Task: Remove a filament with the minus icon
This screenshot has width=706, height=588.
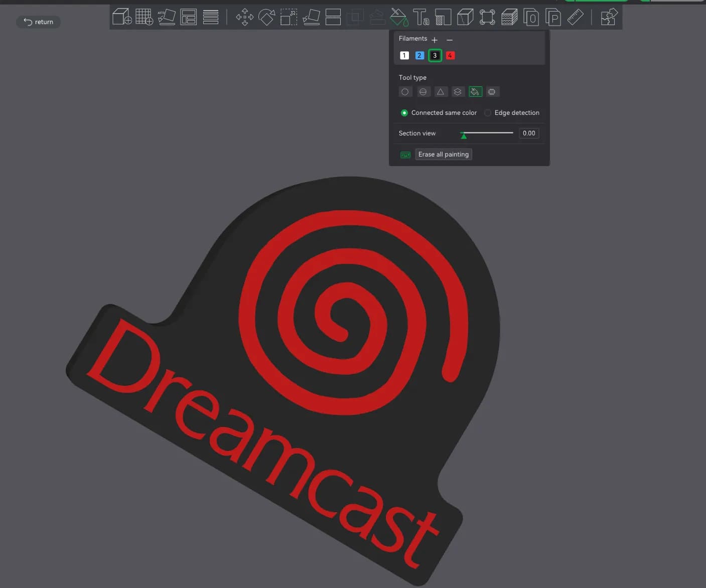Action: tap(450, 39)
